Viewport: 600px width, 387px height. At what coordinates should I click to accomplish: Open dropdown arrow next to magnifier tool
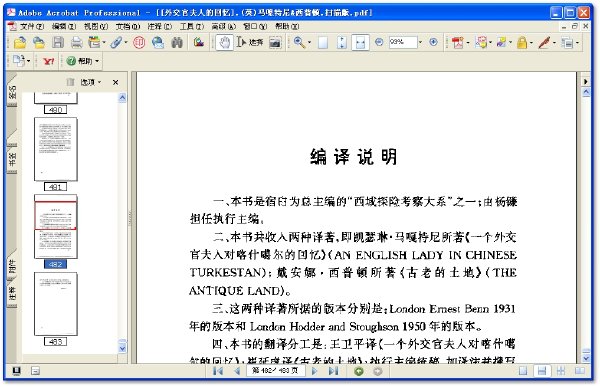[x=309, y=43]
